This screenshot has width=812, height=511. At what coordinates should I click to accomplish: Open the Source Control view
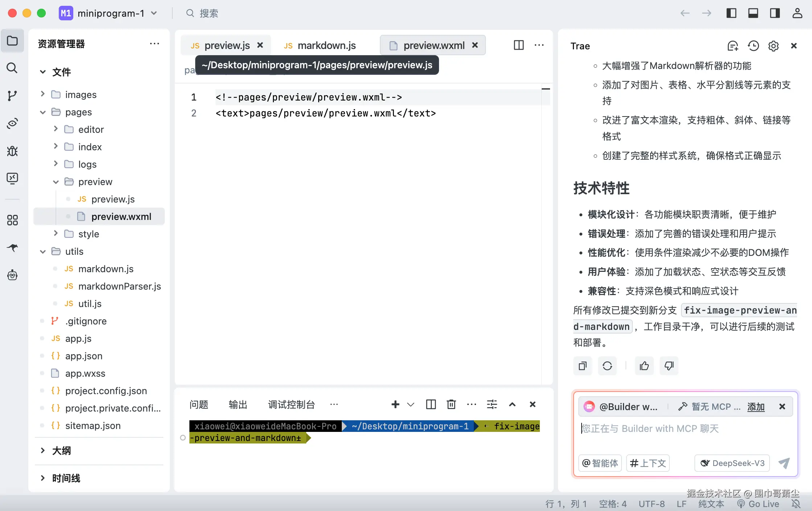point(12,96)
